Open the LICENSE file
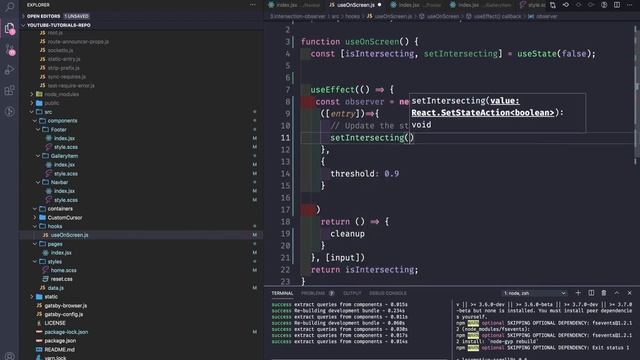This screenshot has height=360, width=640. [55, 323]
